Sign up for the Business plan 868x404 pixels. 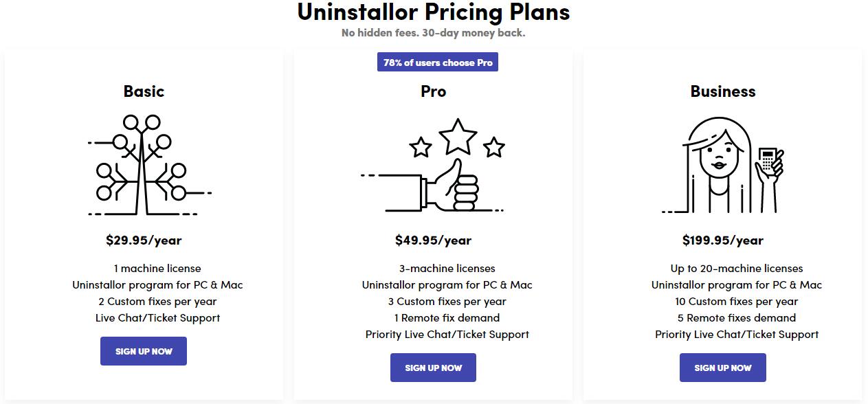coord(722,368)
